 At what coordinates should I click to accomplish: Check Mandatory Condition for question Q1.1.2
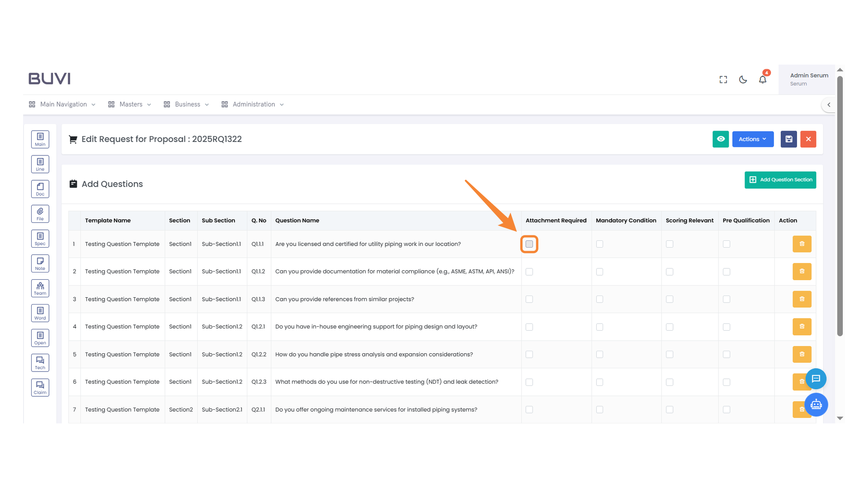(x=599, y=272)
